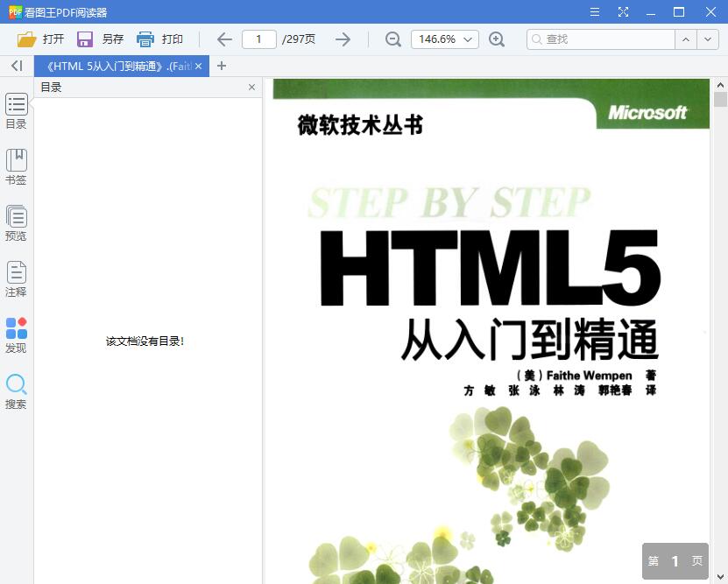
Task: Print the document with 打印 button
Action: click(159, 39)
